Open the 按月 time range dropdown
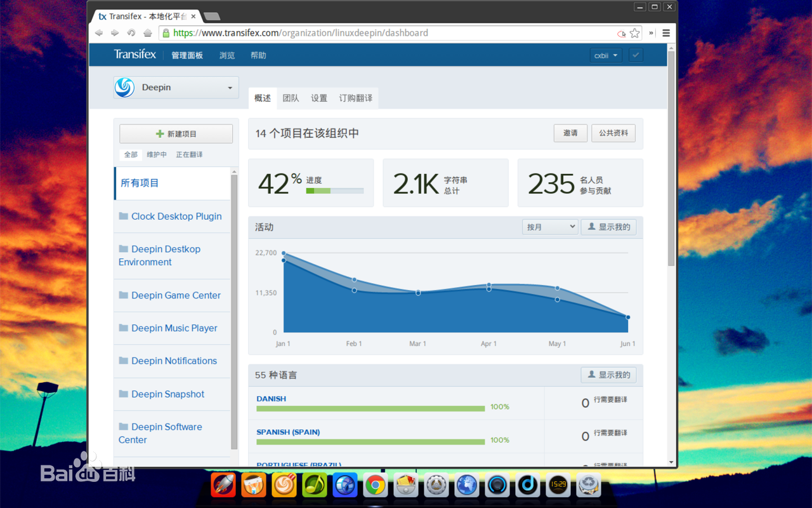Image resolution: width=812 pixels, height=508 pixels. (x=549, y=227)
